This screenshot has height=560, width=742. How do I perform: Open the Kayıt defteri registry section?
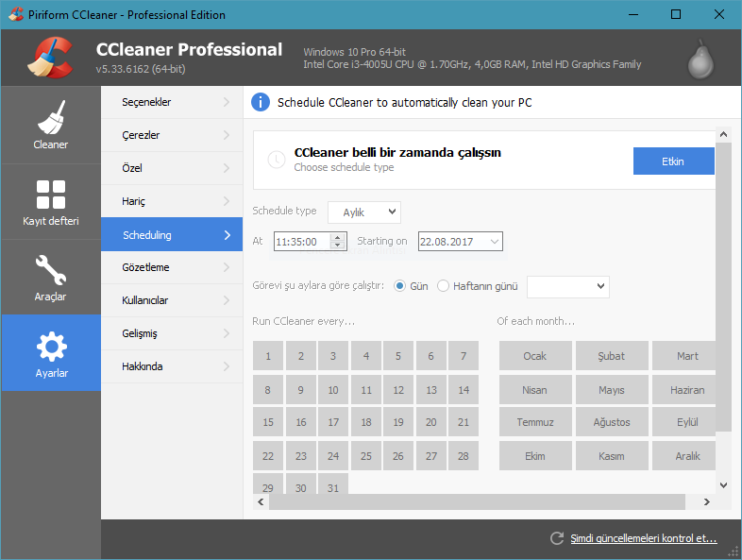(x=51, y=202)
